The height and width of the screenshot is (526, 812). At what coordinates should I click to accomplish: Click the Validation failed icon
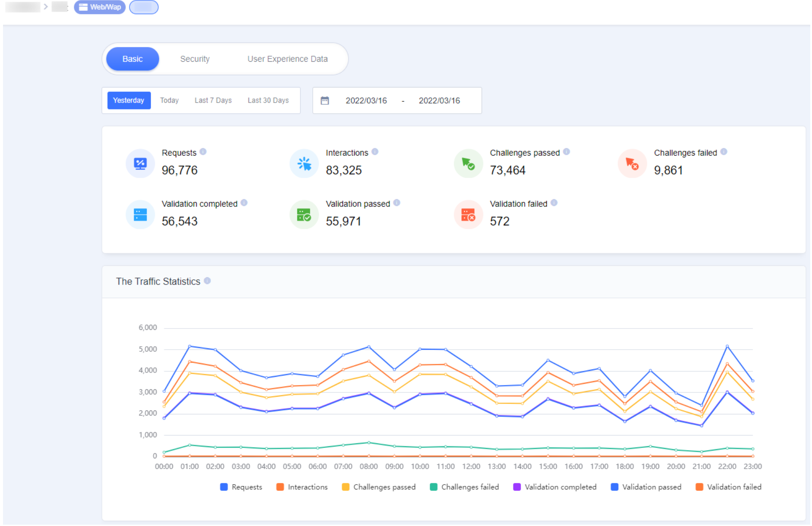(x=468, y=214)
